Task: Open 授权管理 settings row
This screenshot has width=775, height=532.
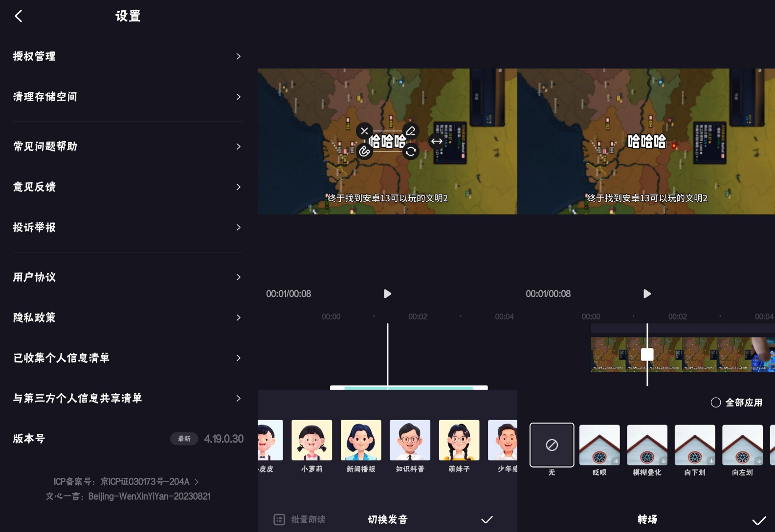Action: click(x=128, y=56)
